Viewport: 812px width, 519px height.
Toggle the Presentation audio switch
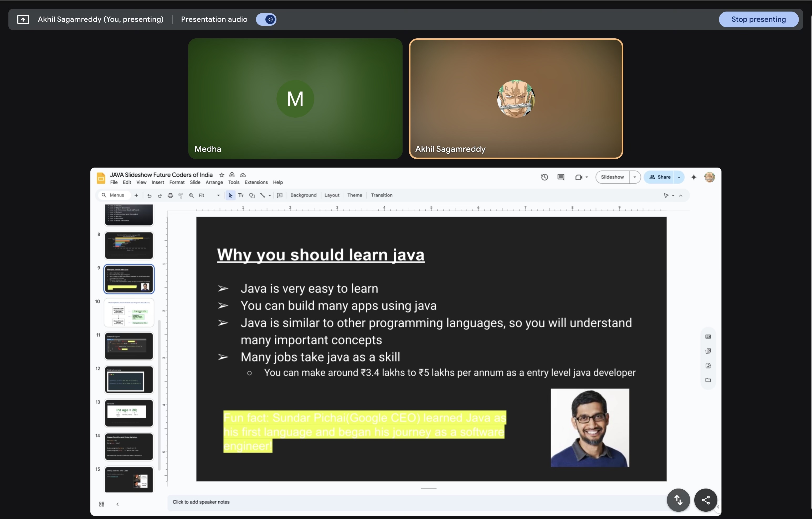point(266,19)
